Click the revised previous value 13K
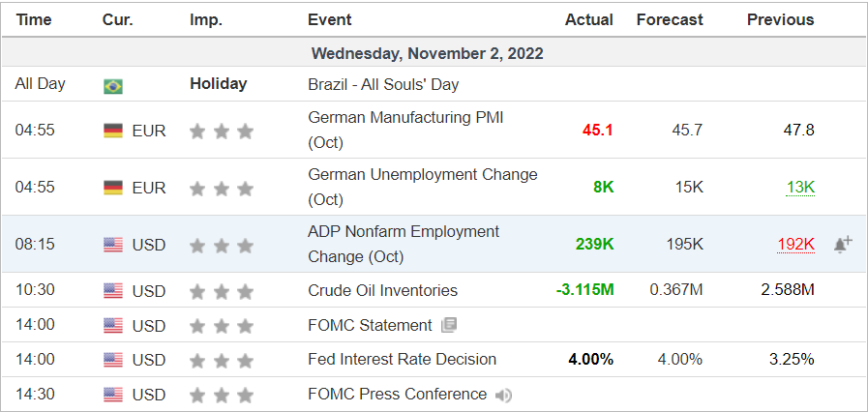Screen dimensions: 868x412 pos(800,188)
